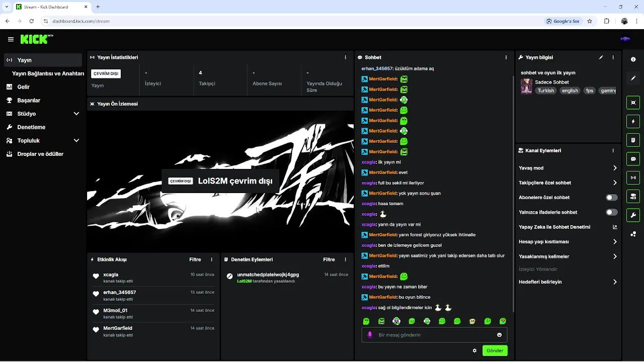Open a new browser tab
The width and height of the screenshot is (644, 362).
pyautogui.click(x=98, y=7)
